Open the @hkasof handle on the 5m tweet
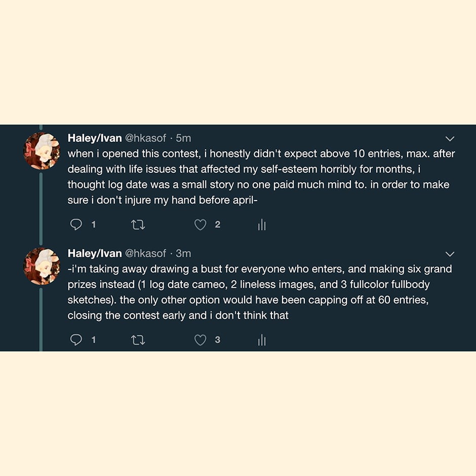This screenshot has height=476, width=476. click(x=145, y=138)
